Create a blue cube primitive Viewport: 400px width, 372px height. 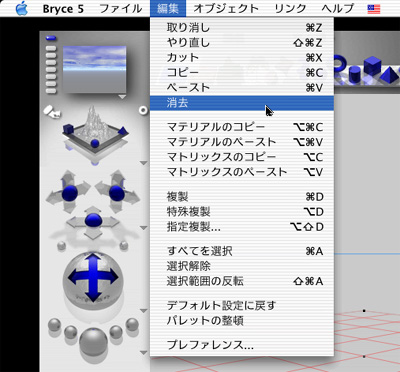(372, 66)
